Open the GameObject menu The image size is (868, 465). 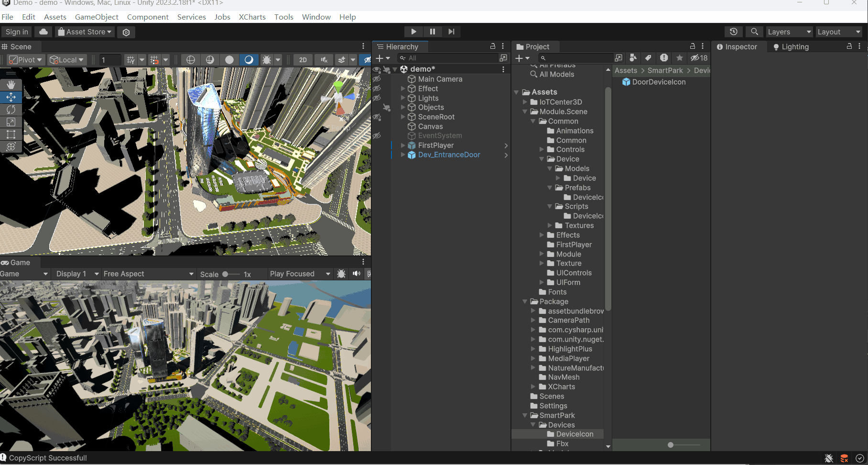(x=97, y=17)
